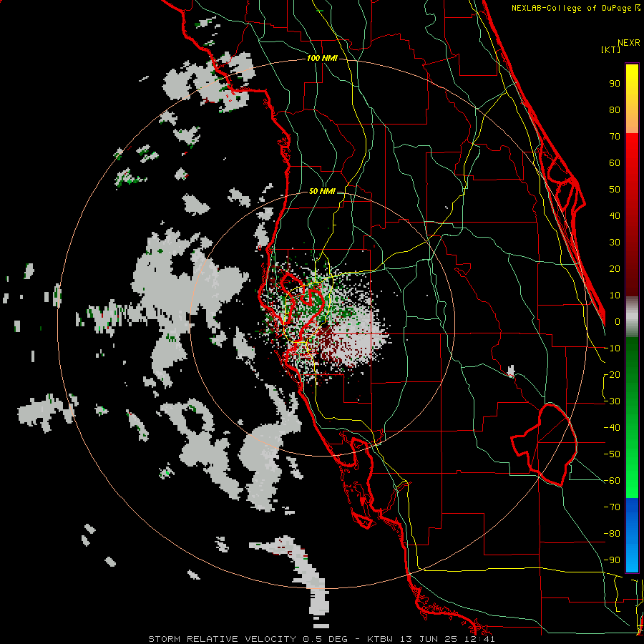Click the positive 60 knot scale value

pyautogui.click(x=615, y=162)
